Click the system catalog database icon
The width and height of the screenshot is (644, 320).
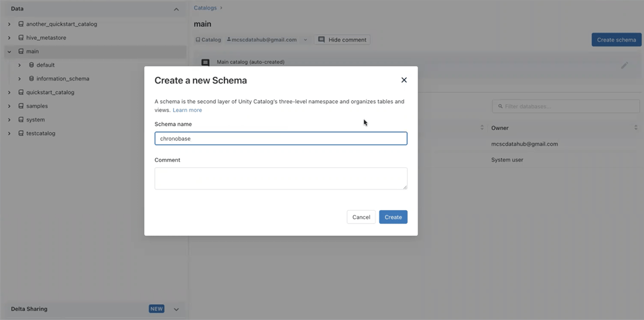coord(21,120)
